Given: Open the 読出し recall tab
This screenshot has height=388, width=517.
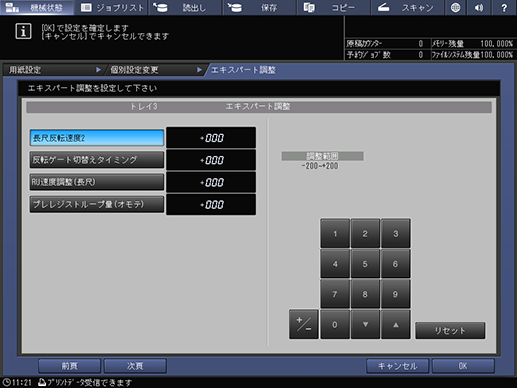Looking at the screenshot, I should click(x=186, y=7).
